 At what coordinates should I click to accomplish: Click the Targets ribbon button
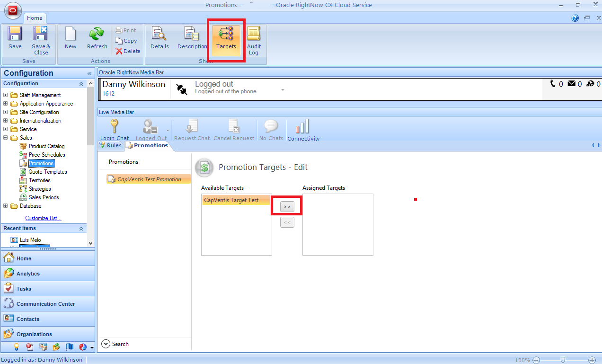tap(226, 38)
